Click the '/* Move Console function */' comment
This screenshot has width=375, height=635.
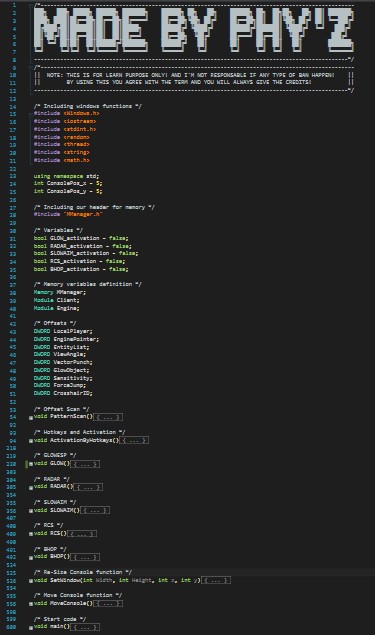click(78, 596)
